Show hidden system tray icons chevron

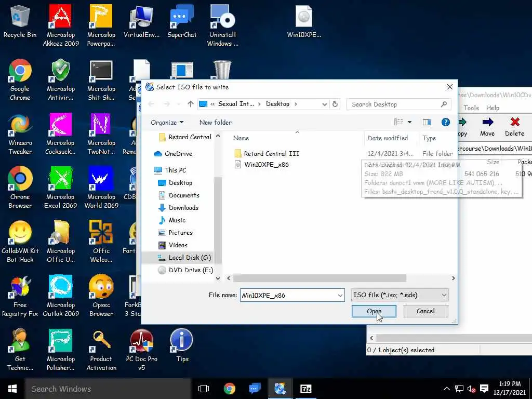tap(446, 389)
